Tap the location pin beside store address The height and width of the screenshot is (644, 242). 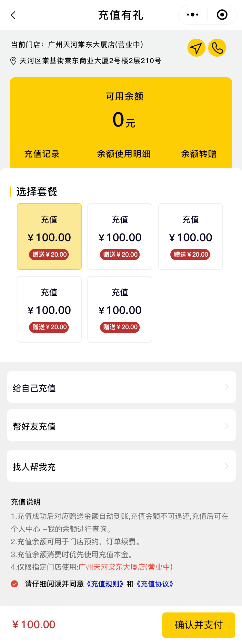click(14, 61)
